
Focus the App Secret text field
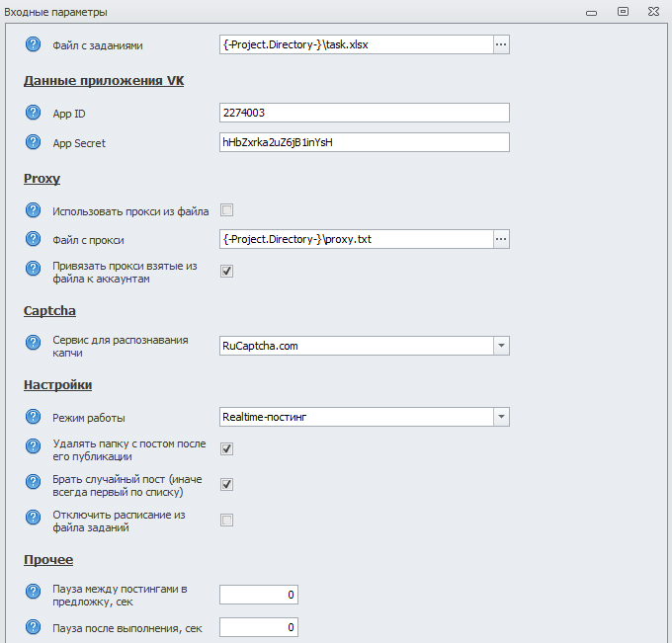(x=364, y=142)
